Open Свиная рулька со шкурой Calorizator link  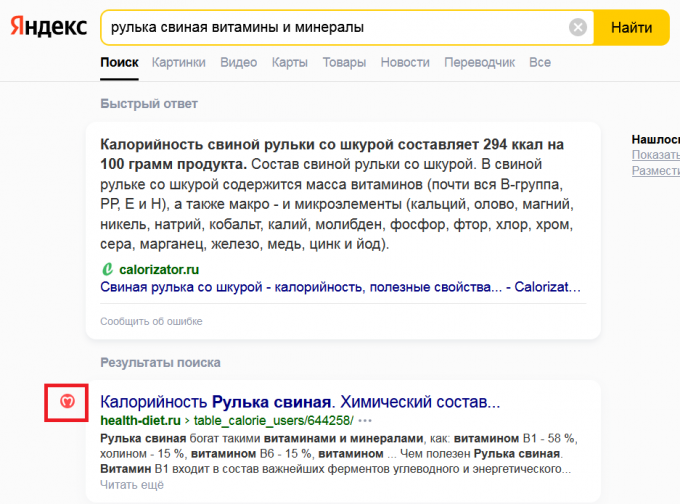coord(340,288)
